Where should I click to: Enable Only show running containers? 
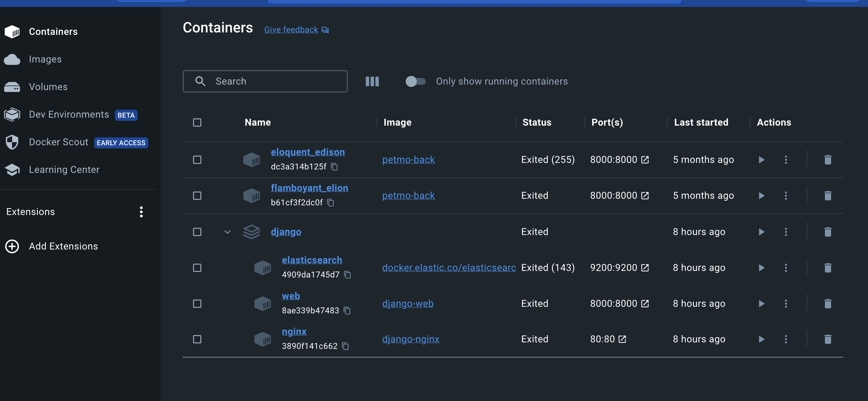tap(415, 81)
